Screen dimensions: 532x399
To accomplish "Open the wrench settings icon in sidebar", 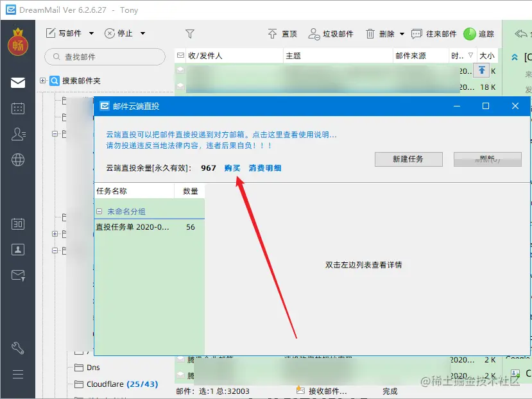I will [x=17, y=348].
